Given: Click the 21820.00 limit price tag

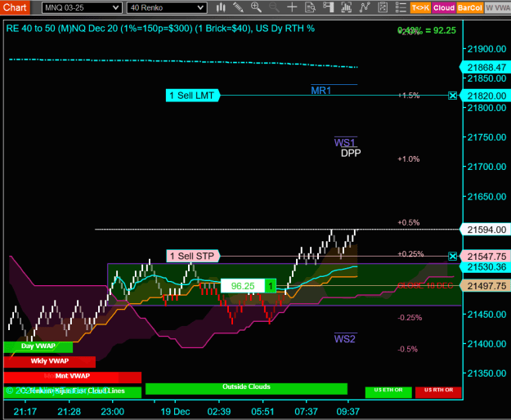Looking at the screenshot, I should 486,96.
